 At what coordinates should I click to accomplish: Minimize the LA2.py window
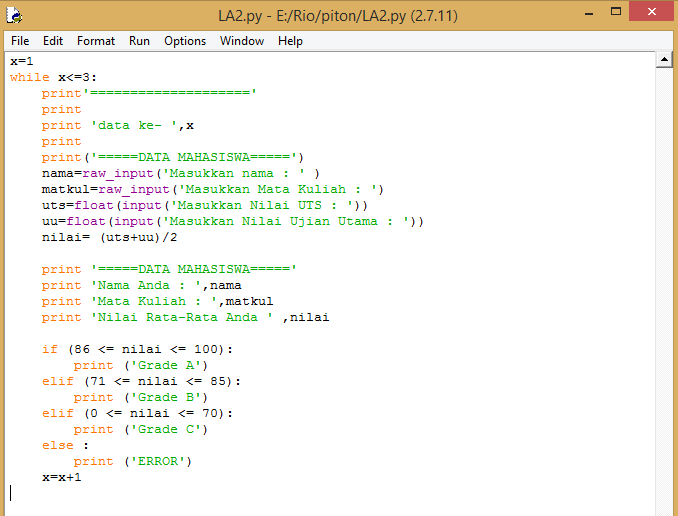(588, 13)
